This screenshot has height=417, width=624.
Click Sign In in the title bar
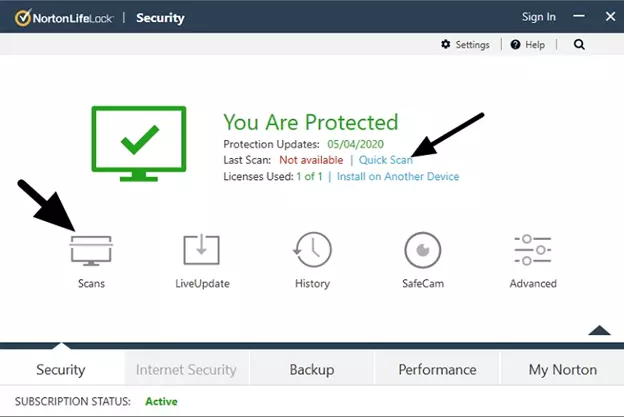[x=539, y=17]
